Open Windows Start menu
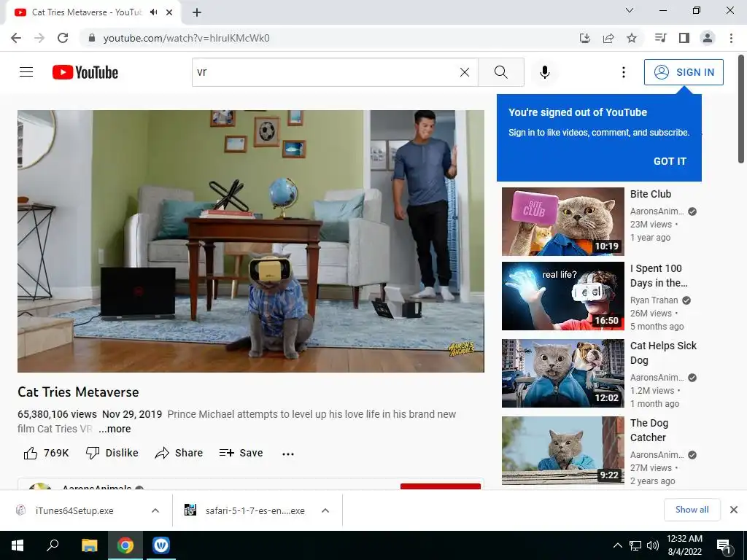747x560 pixels. [18, 545]
